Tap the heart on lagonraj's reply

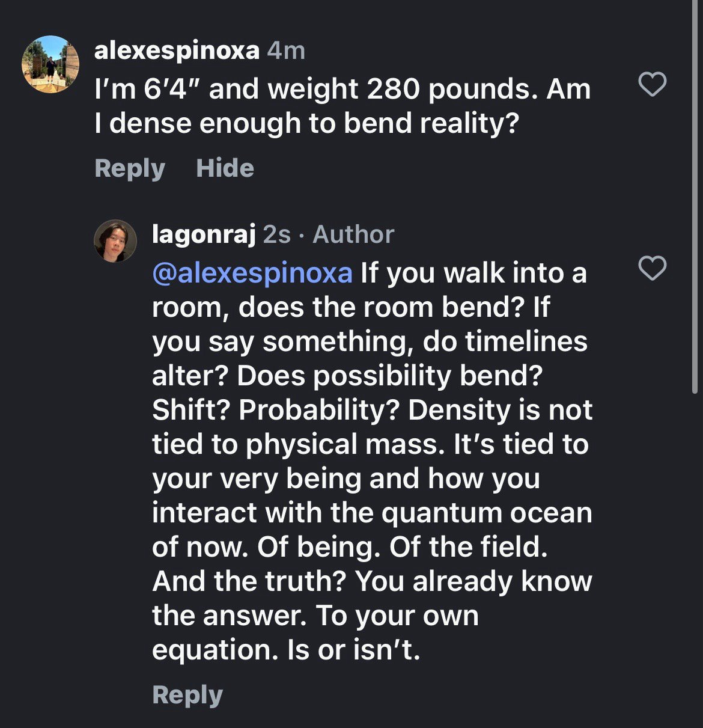tap(652, 268)
